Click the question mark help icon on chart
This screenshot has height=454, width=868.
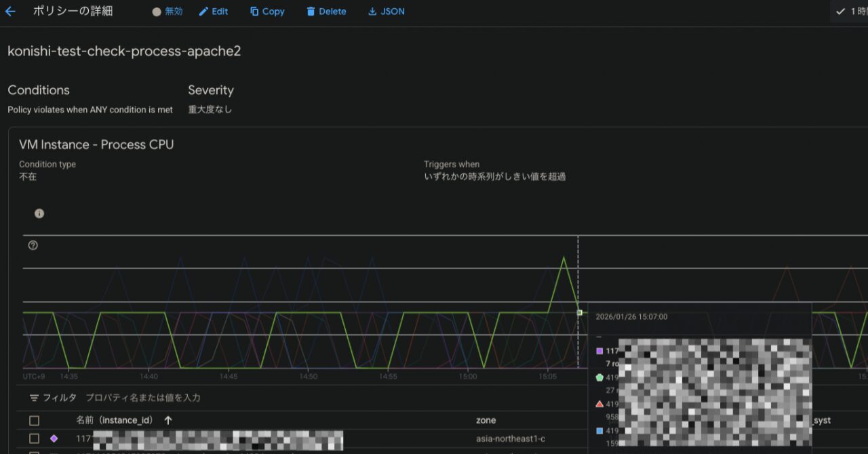[33, 245]
